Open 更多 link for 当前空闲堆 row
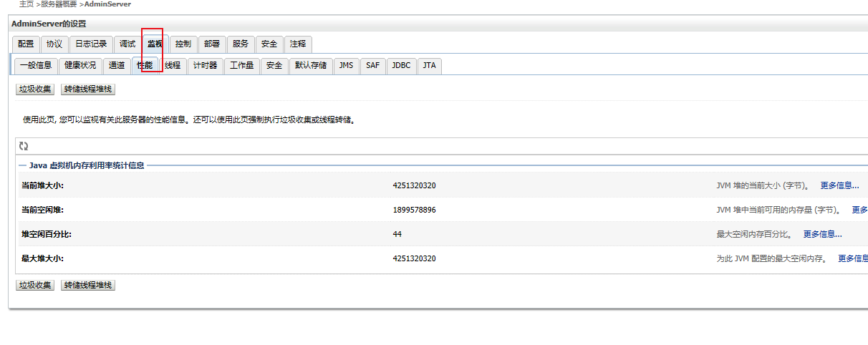Screen dimensions: 868x345 (859, 210)
